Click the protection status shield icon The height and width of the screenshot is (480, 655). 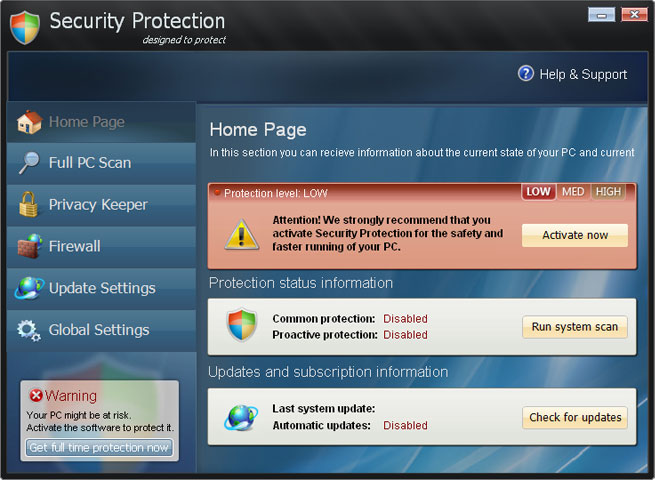click(x=241, y=326)
